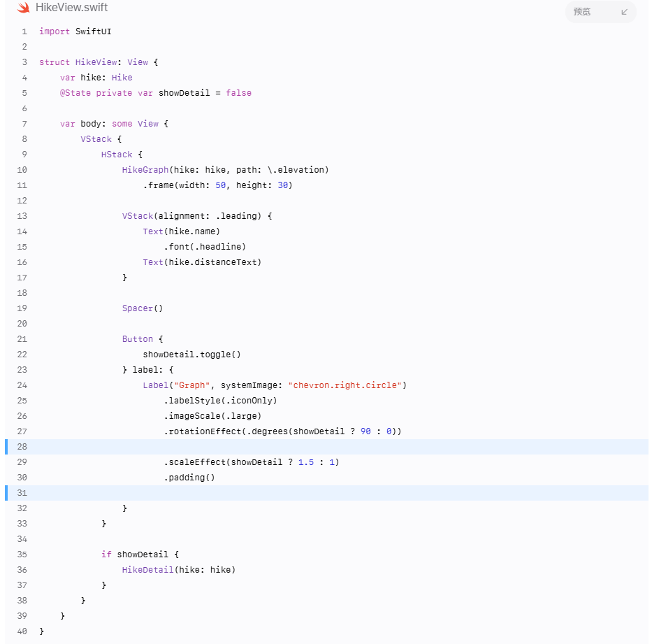Click the 'HStack {' line
Screen dimensions: 652x644
[122, 155]
